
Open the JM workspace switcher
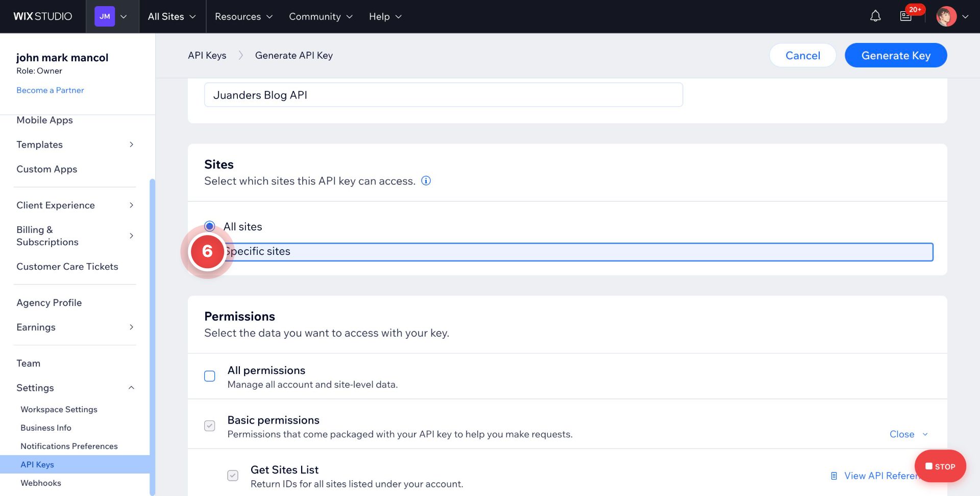(112, 16)
